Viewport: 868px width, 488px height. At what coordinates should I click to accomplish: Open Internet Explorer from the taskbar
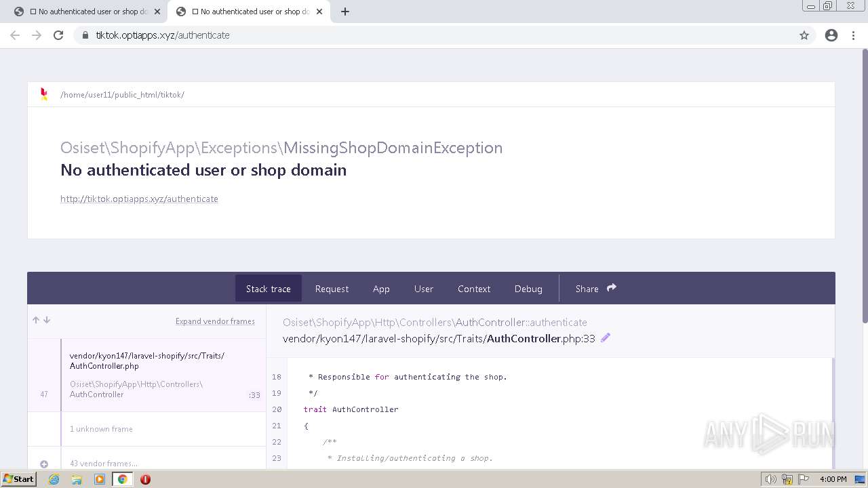tap(54, 479)
